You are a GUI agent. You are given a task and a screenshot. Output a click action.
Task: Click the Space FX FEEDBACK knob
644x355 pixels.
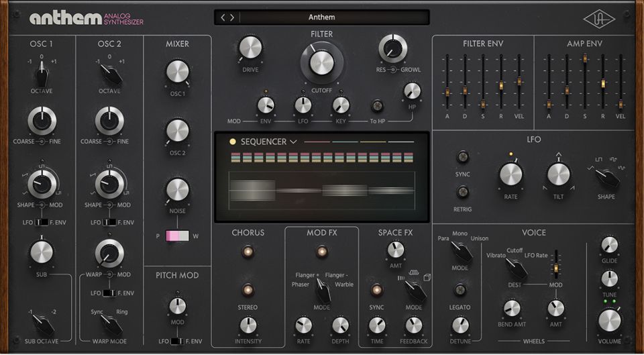[414, 325]
